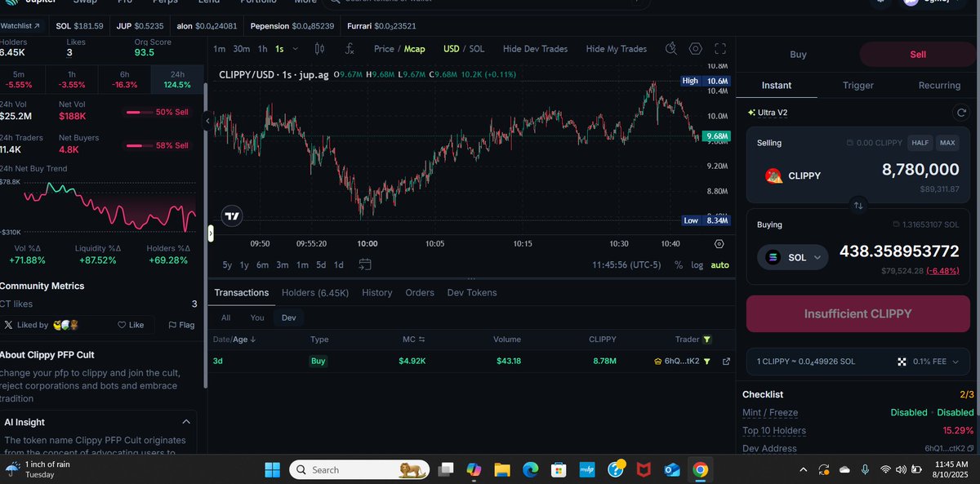
Task: Click the 8,780,000 selling amount field
Action: coord(920,170)
